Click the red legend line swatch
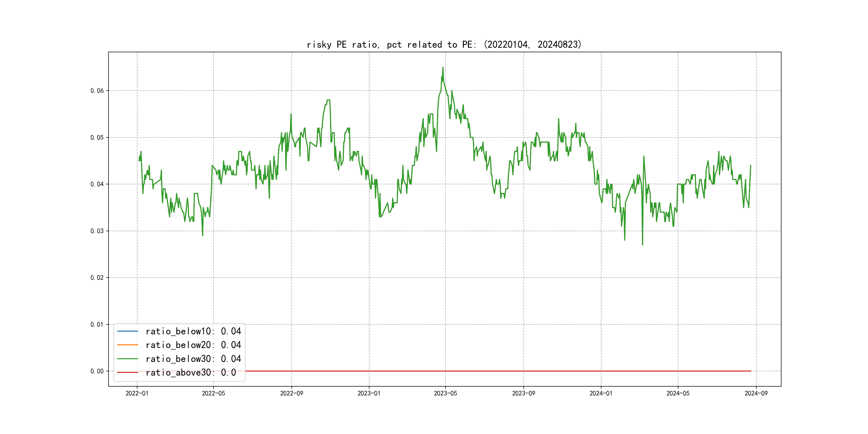 click(x=127, y=373)
